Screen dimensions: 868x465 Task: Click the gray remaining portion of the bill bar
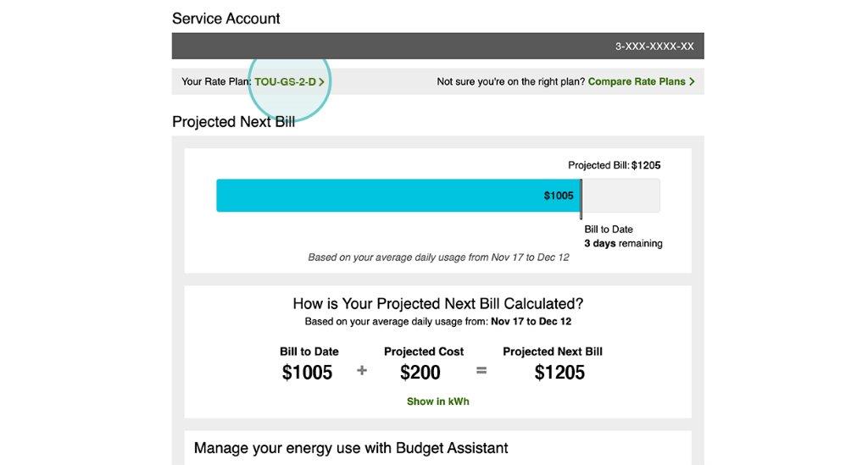621,195
